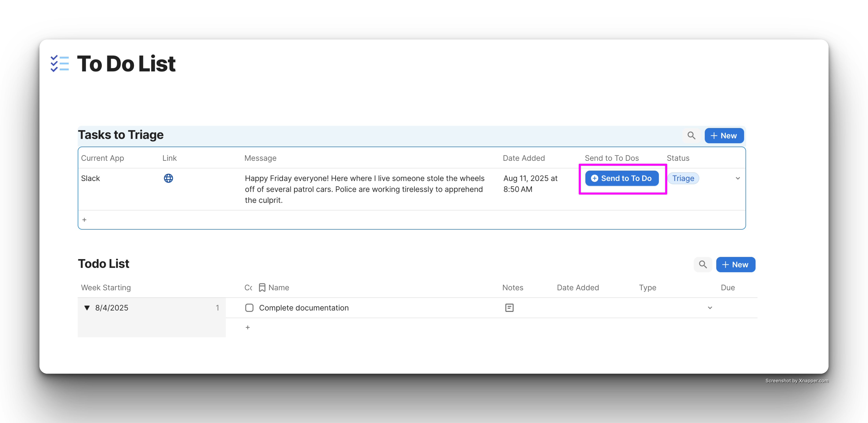This screenshot has height=423, width=868.
Task: Collapse the 8/4/2025 week group
Action: [x=87, y=308]
